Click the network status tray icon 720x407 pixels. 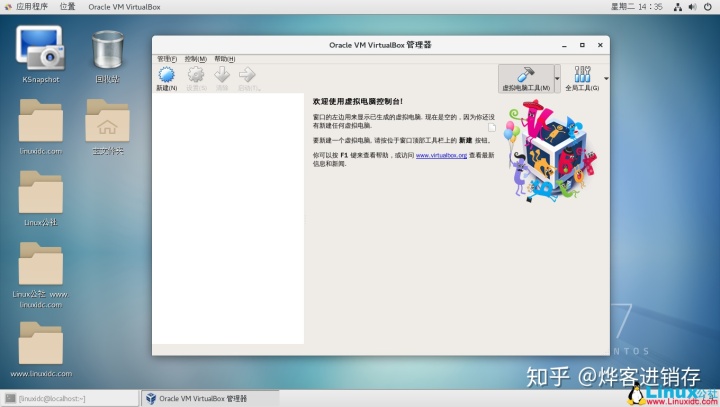[x=678, y=7]
